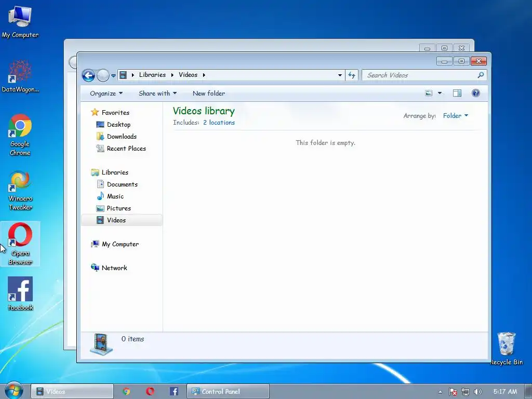Open the Share with menu
This screenshot has height=399, width=532.
157,94
